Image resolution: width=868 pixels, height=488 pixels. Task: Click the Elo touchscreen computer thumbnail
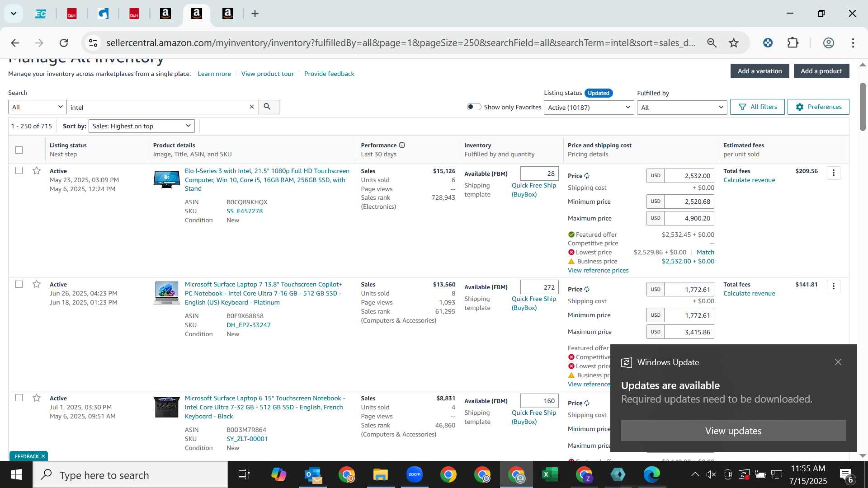point(166,179)
